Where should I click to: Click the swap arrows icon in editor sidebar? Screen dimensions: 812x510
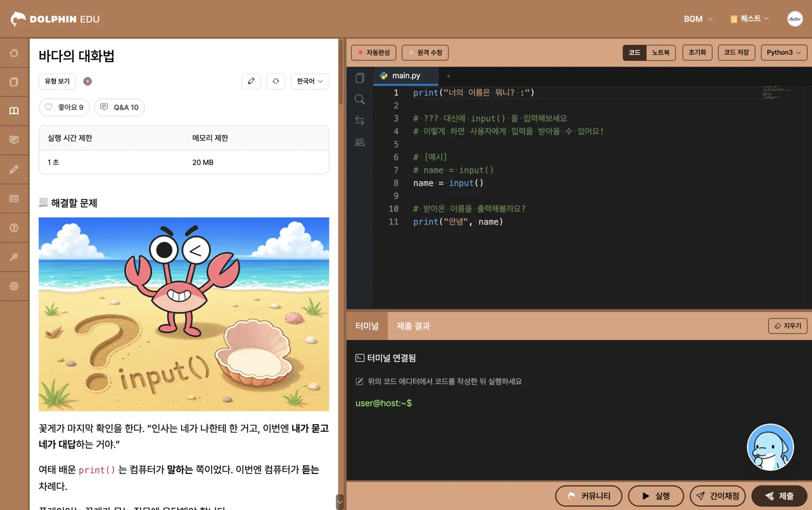click(360, 121)
